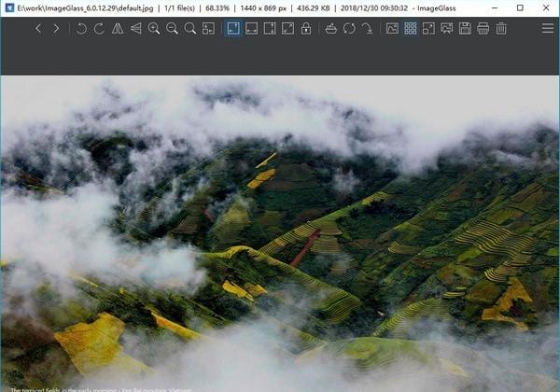Image resolution: width=560 pixels, height=392 pixels.
Task: Click the Go to image arrow icon
Action: click(368, 29)
